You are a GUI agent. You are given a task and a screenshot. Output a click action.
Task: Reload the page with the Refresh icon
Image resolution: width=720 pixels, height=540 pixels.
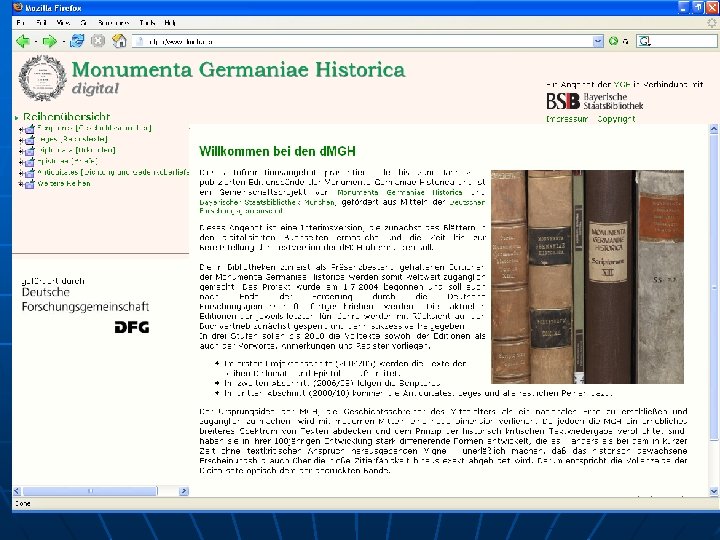coord(77,41)
